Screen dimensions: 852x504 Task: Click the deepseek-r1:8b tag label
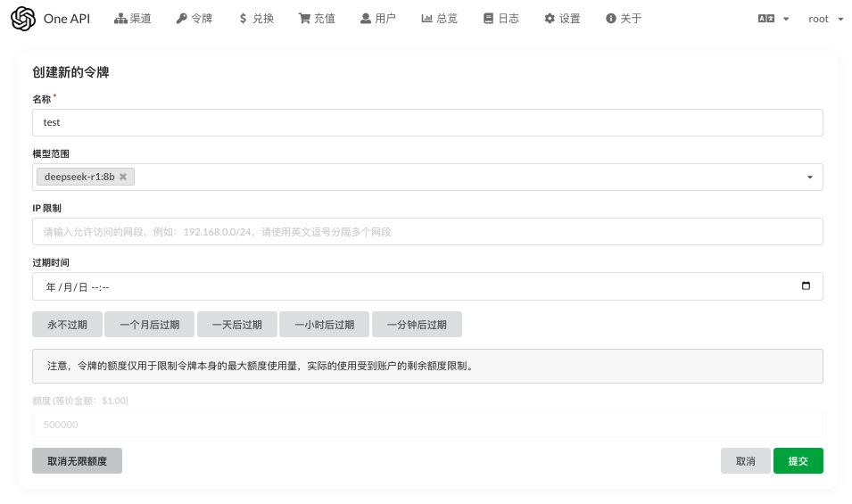coord(79,177)
